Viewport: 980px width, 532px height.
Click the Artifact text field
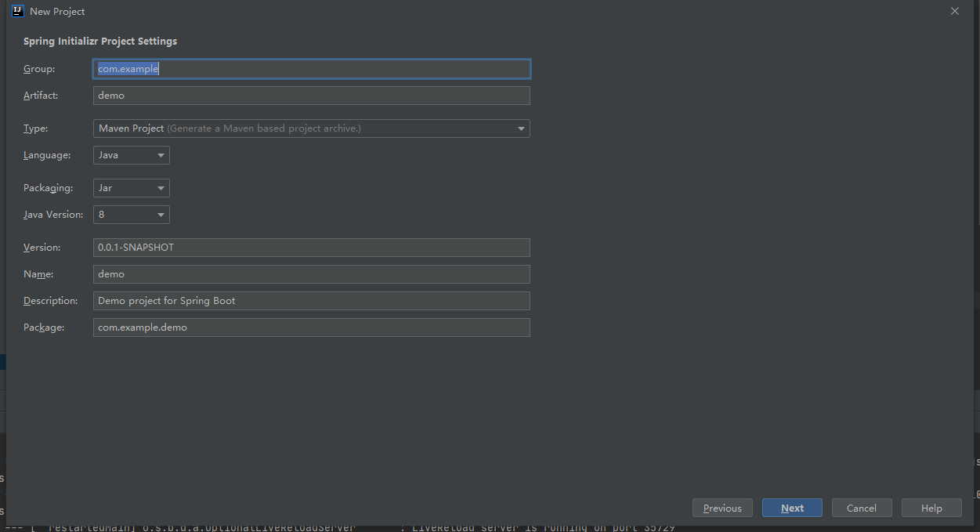312,96
